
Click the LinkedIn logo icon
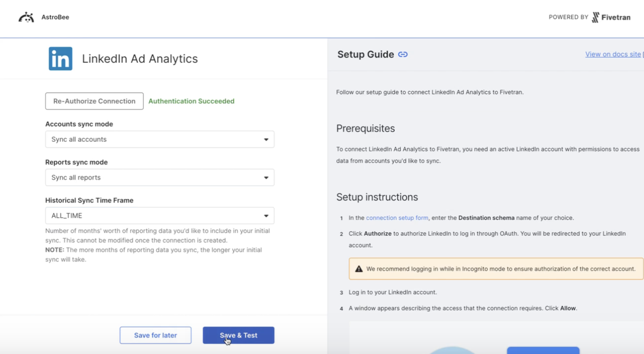point(60,59)
